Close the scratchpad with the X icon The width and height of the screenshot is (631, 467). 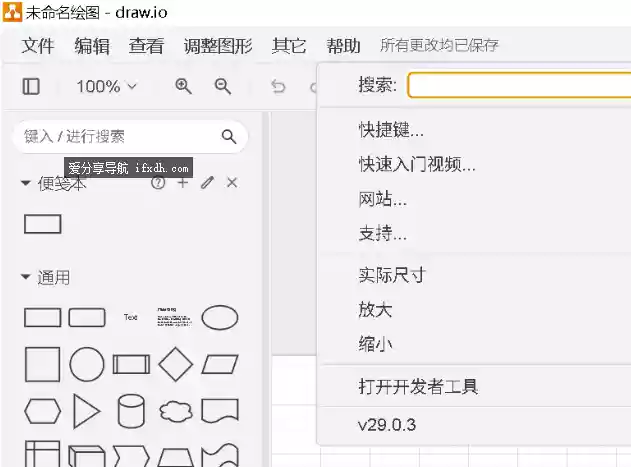[x=232, y=183]
